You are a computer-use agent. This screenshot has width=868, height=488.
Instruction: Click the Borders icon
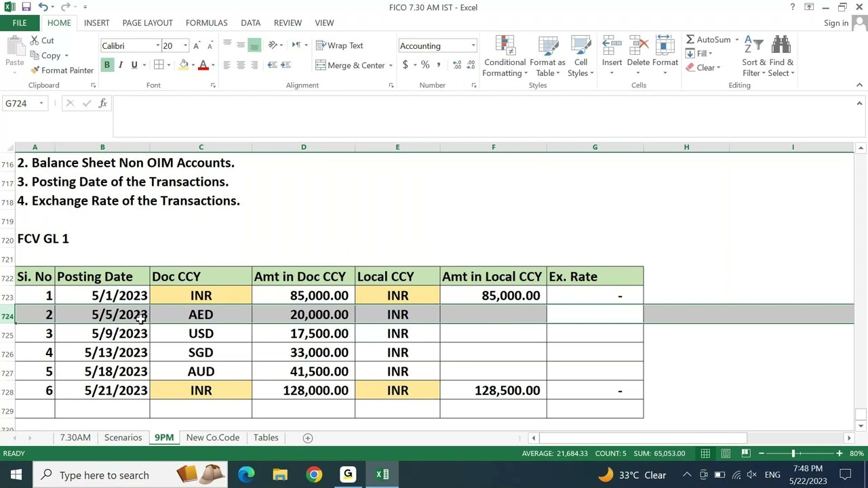click(x=158, y=65)
